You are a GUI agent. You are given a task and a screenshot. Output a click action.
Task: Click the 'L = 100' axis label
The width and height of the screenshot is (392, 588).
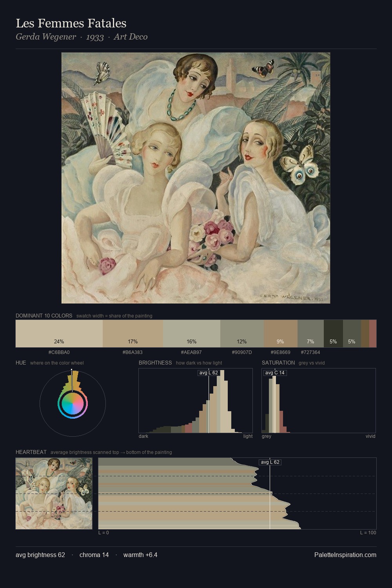tap(368, 533)
